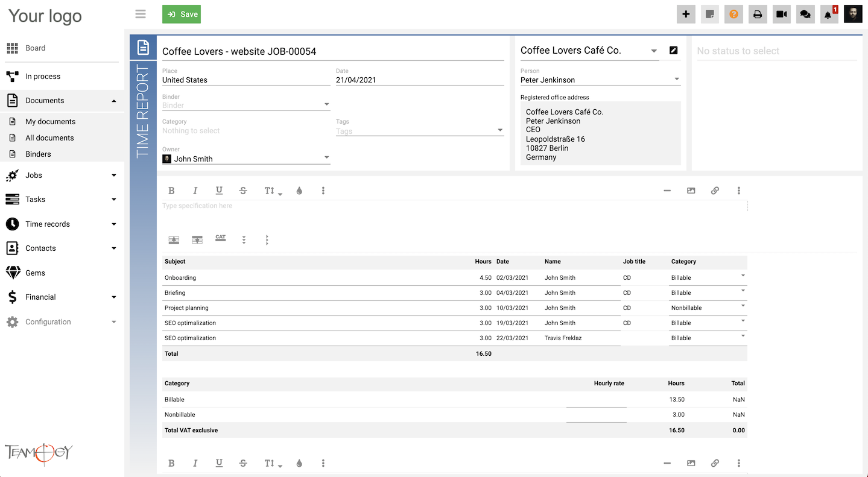Click the Onboarding subject cell
This screenshot has height=477, width=868.
coord(180,278)
